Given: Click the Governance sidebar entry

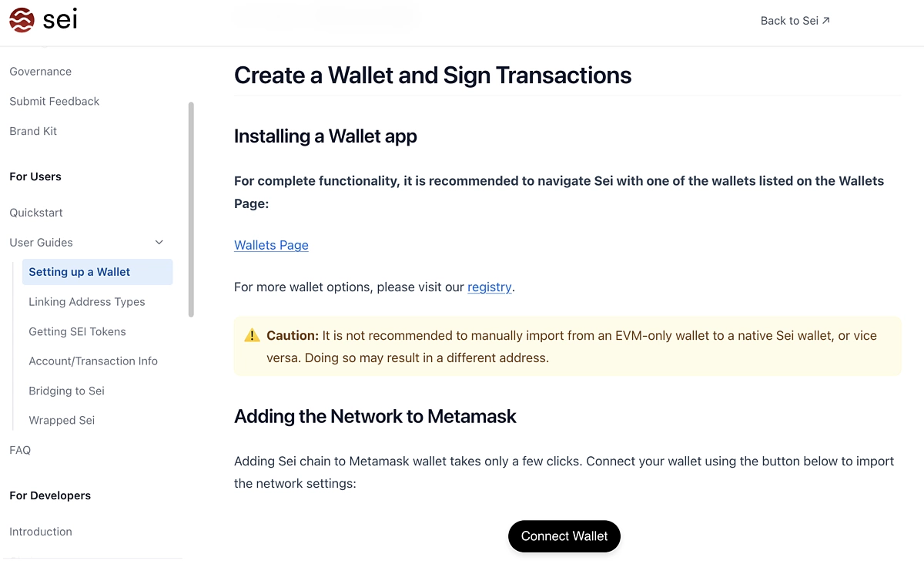Looking at the screenshot, I should click(x=40, y=71).
